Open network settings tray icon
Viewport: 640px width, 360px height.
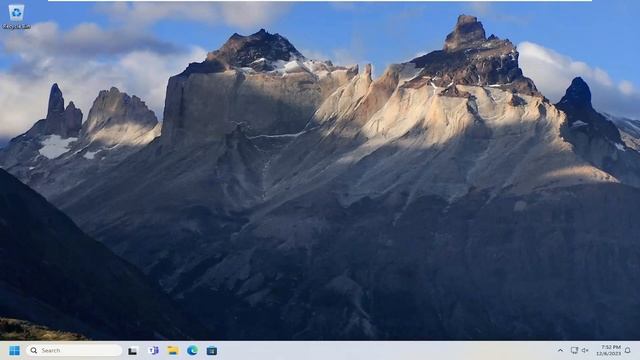(x=574, y=350)
